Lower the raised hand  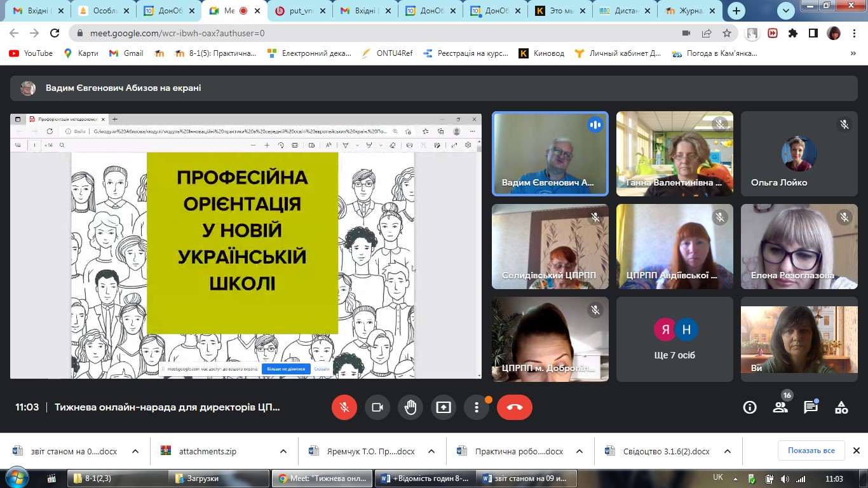click(x=410, y=407)
